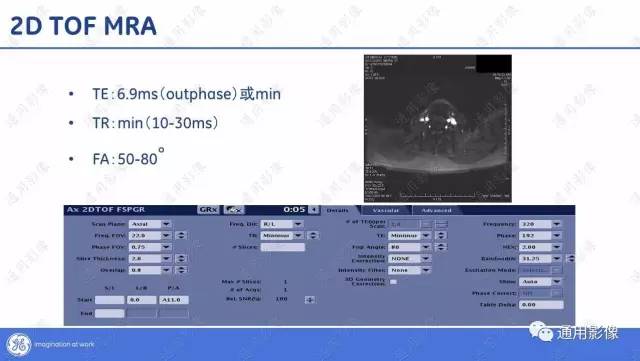
Task: Click the Rel. SNR update icon
Action: [310, 300]
